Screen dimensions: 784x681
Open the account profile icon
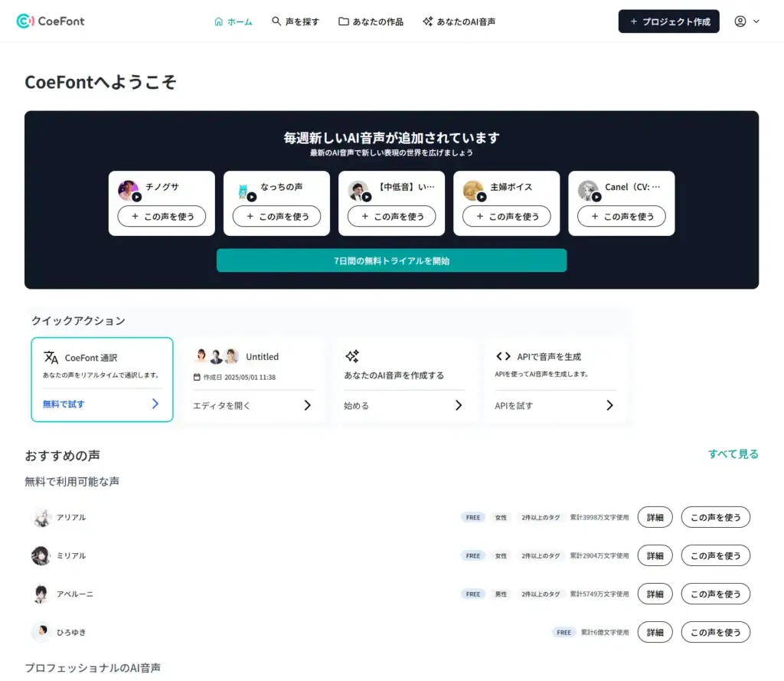740,21
